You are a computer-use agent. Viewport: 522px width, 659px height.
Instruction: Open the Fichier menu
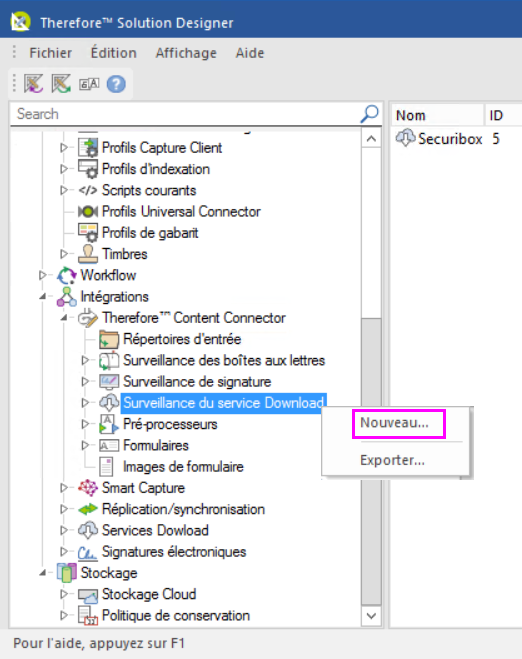(50, 53)
